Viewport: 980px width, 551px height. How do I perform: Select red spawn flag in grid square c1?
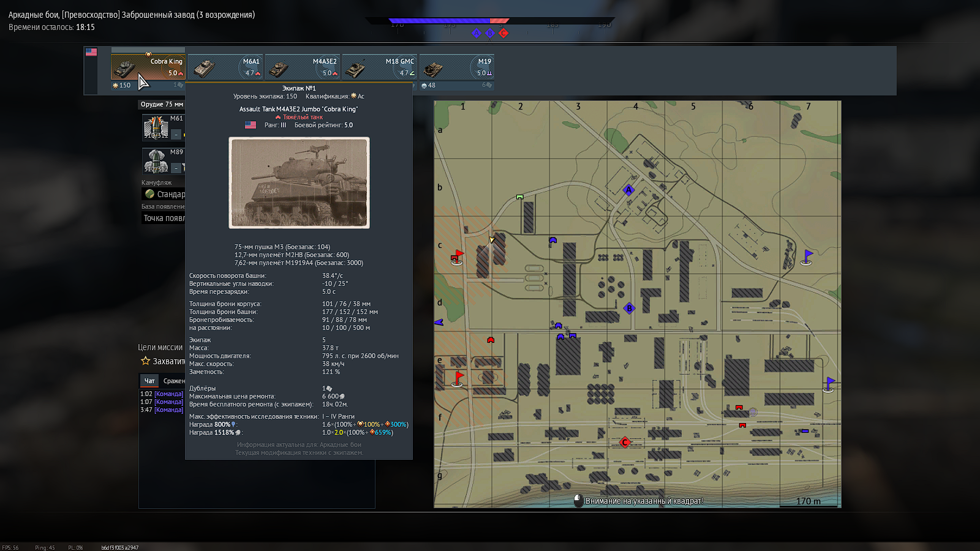(457, 257)
